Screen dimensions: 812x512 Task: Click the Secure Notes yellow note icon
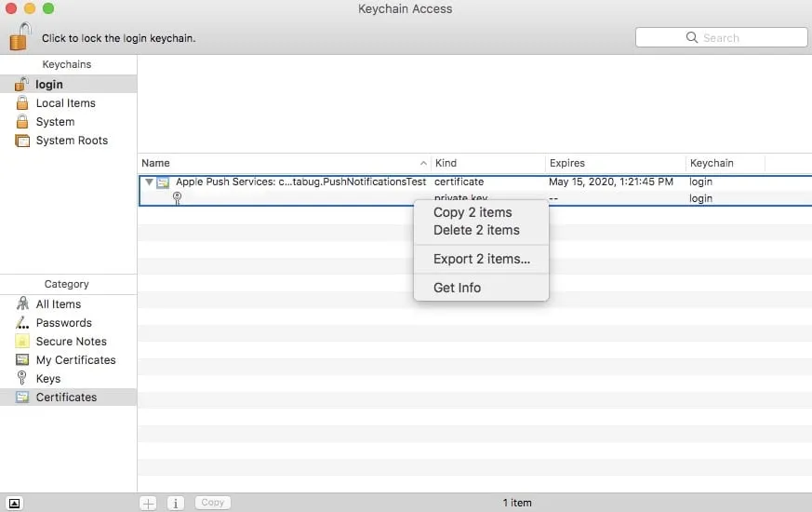pyautogui.click(x=22, y=341)
